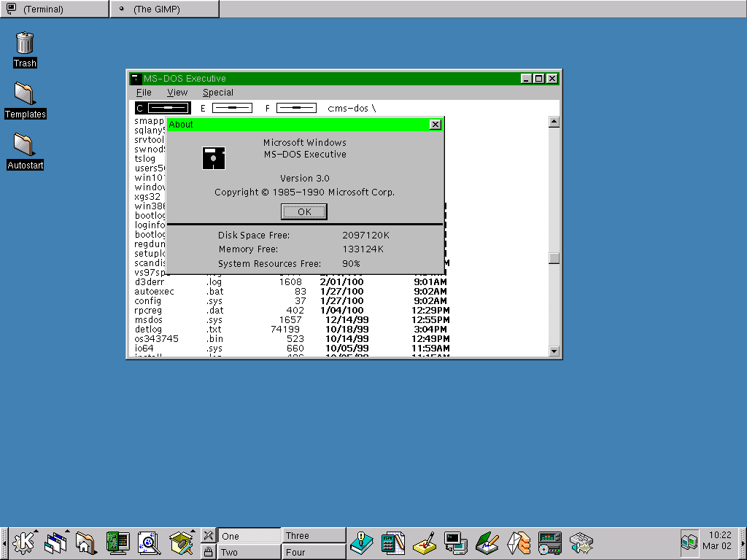Click the floppy disk icon in About dialog
Screen dimensions: 747x560
[214, 158]
